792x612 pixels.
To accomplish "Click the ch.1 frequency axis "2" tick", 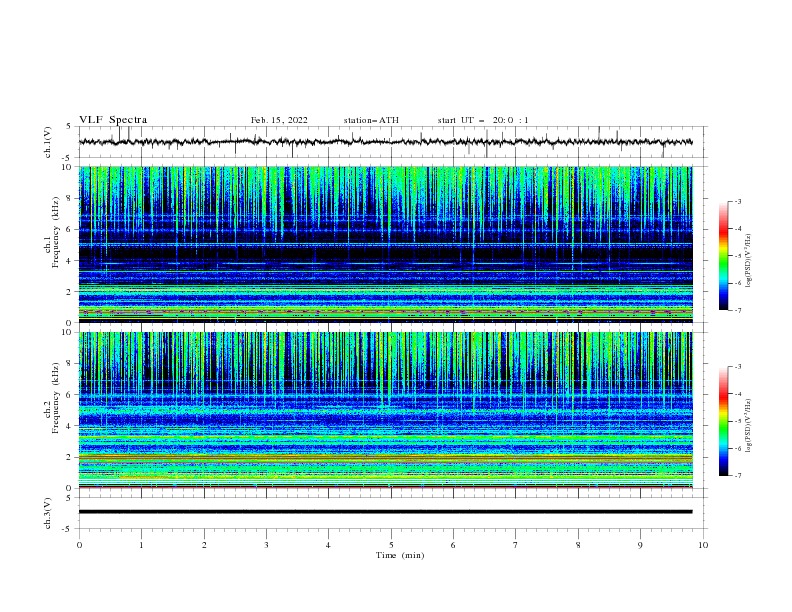I will (69, 291).
